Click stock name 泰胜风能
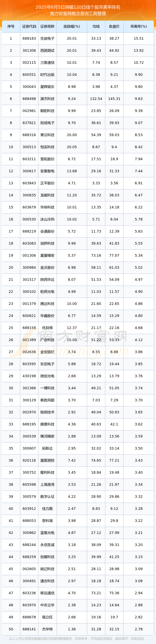The height and width of the screenshot is (644, 156). tap(47, 400)
